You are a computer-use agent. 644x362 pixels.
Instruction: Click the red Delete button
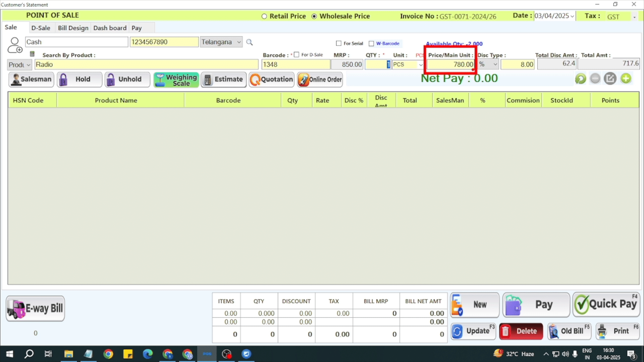(x=521, y=331)
